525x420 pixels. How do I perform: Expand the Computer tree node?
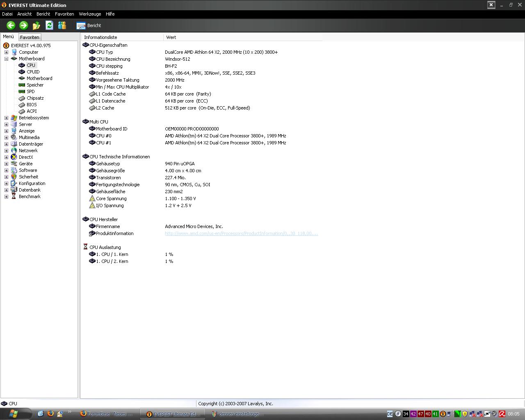[6, 52]
